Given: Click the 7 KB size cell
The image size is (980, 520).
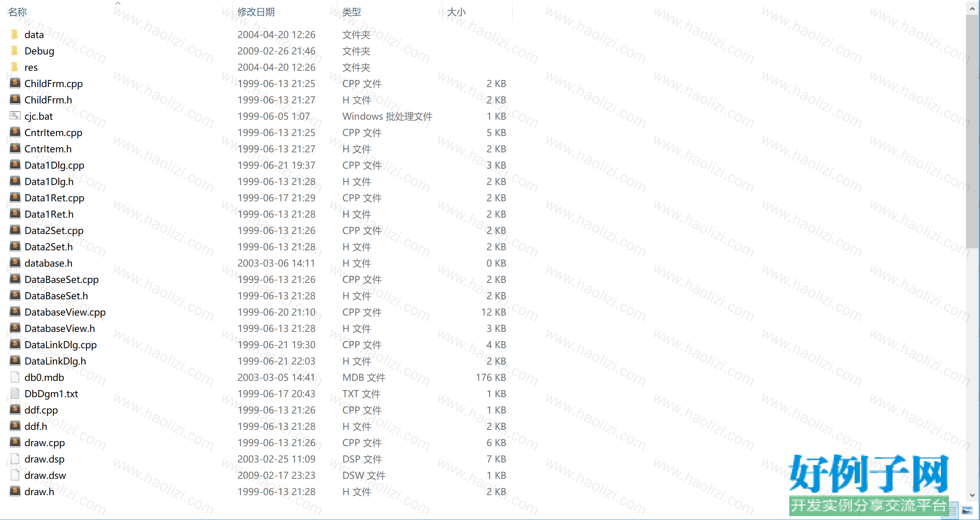Looking at the screenshot, I should point(496,459).
